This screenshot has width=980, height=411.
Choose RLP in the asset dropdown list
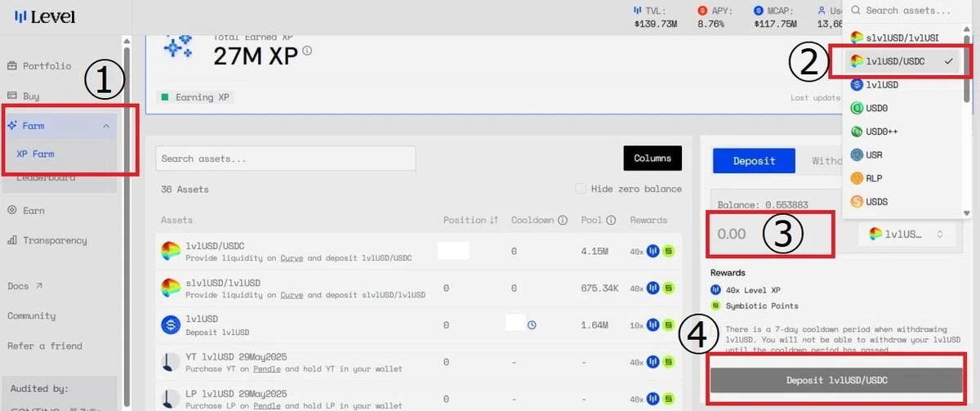[903, 178]
